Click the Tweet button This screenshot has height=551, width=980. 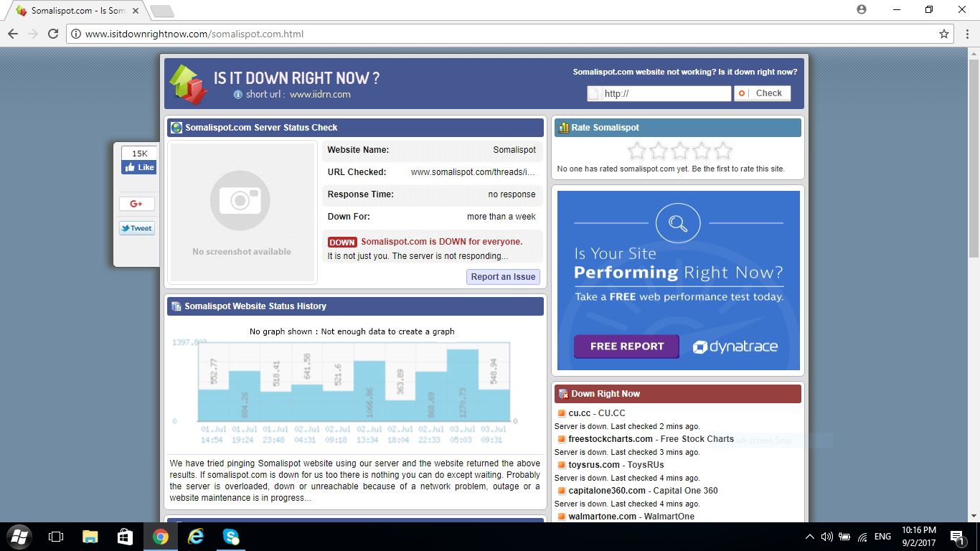[x=136, y=228]
